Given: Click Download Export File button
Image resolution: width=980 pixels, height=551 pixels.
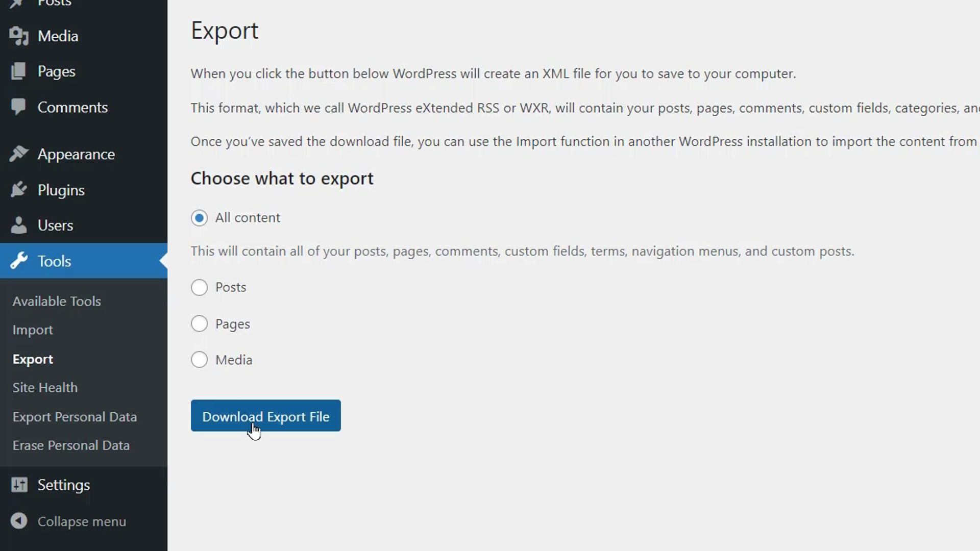Looking at the screenshot, I should click(266, 416).
